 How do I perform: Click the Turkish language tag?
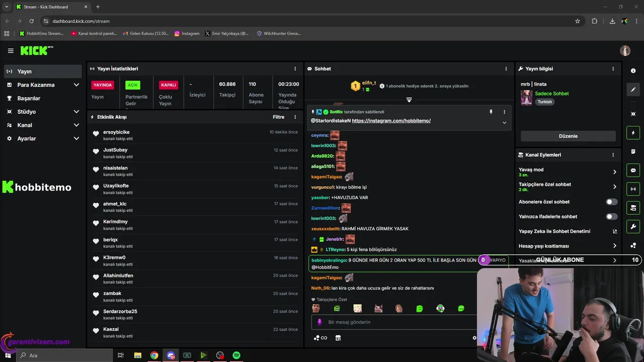[x=544, y=102]
